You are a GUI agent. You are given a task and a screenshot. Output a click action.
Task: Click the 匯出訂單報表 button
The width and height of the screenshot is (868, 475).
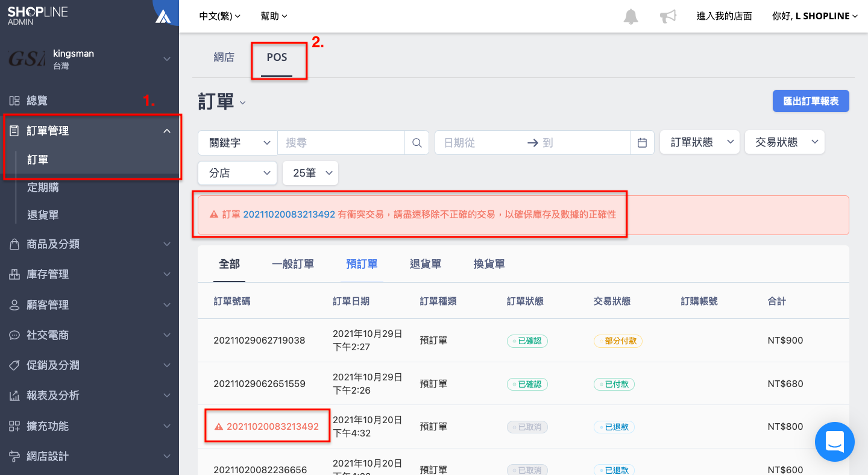click(811, 101)
